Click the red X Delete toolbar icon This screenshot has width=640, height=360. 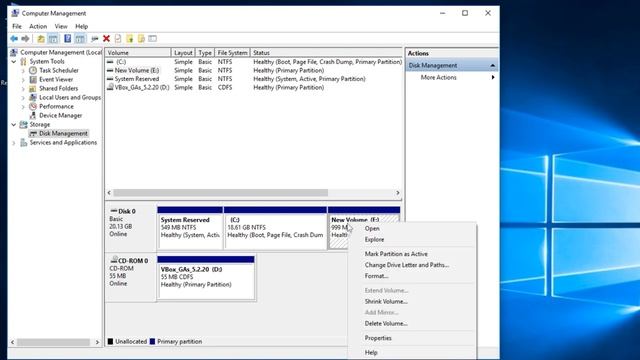point(107,38)
